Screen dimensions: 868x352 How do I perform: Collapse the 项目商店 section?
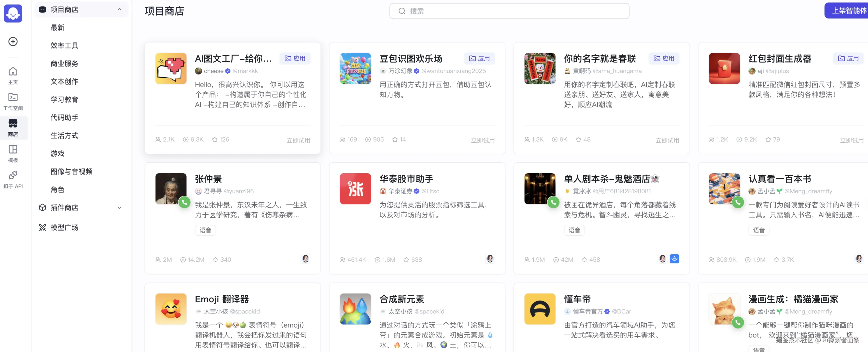[119, 10]
